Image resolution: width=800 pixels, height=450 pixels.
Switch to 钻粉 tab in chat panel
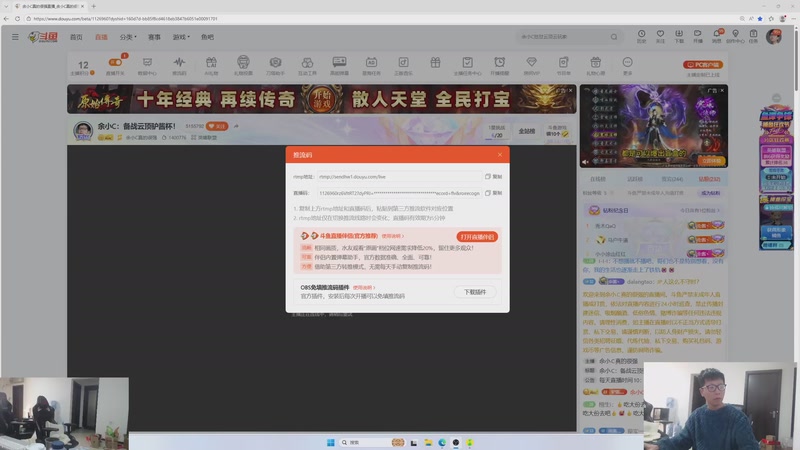click(x=709, y=179)
